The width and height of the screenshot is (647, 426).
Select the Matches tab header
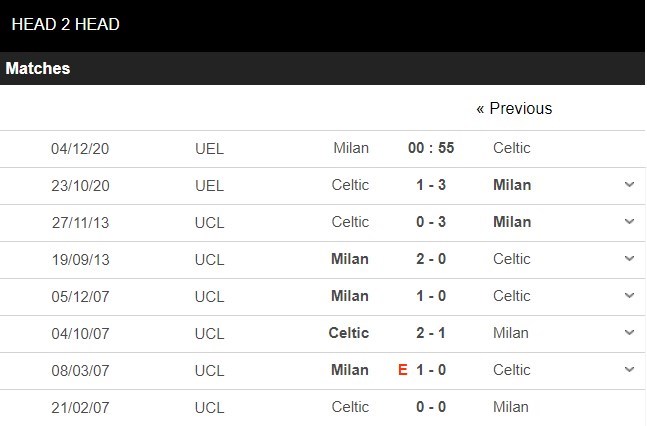(38, 69)
